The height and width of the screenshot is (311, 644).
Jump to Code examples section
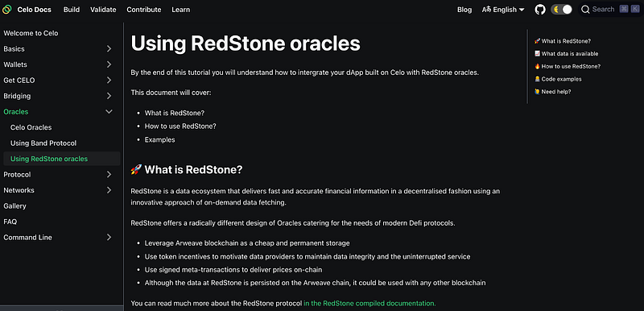click(558, 79)
